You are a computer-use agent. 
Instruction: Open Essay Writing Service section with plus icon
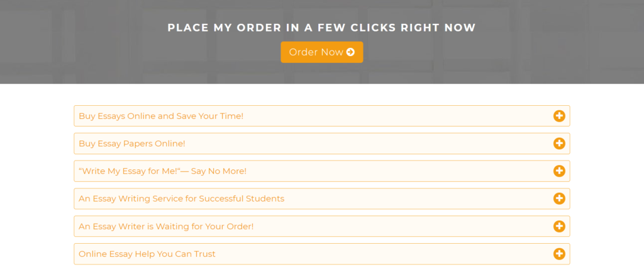click(559, 199)
